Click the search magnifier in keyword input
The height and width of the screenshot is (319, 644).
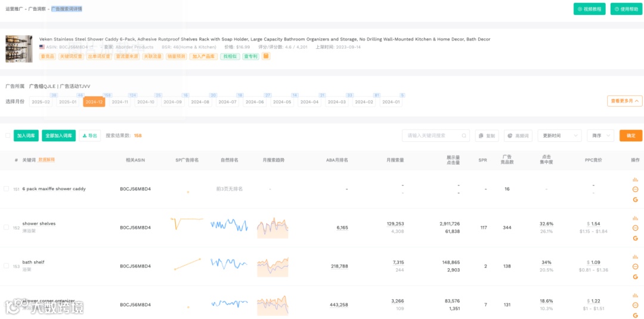464,136
